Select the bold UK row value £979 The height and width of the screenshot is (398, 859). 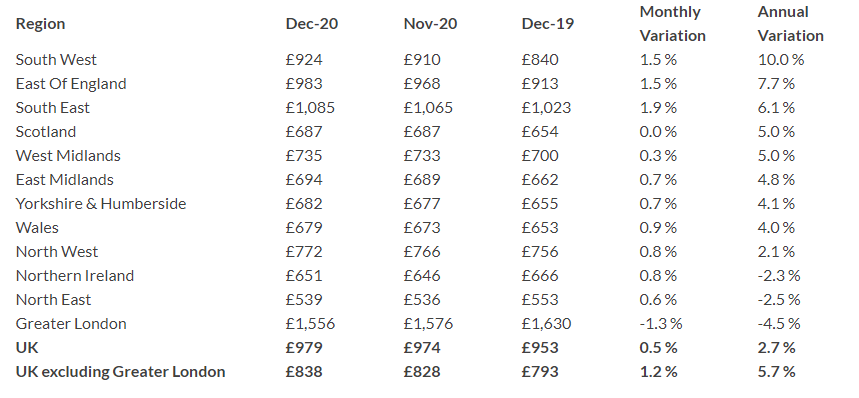click(304, 348)
